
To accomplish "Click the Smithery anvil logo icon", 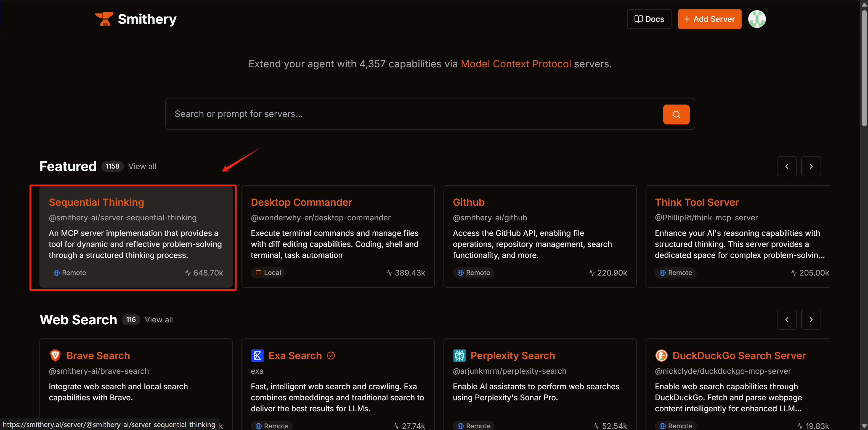I will point(104,19).
